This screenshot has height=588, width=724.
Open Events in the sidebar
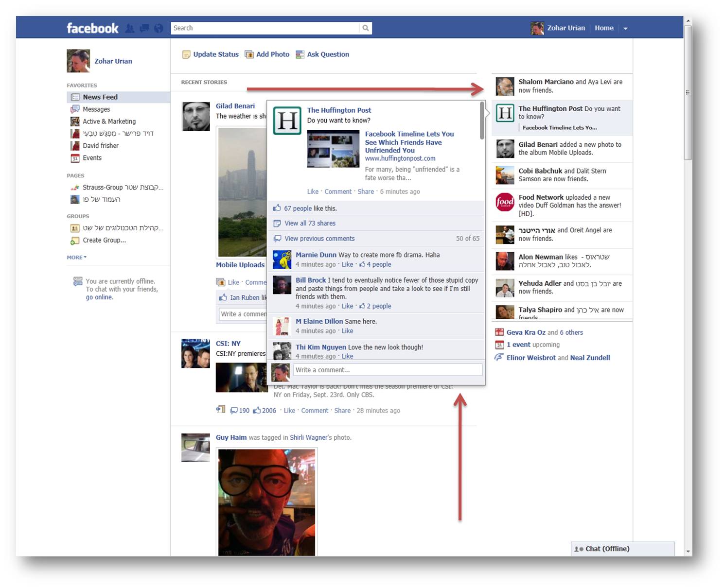point(92,158)
